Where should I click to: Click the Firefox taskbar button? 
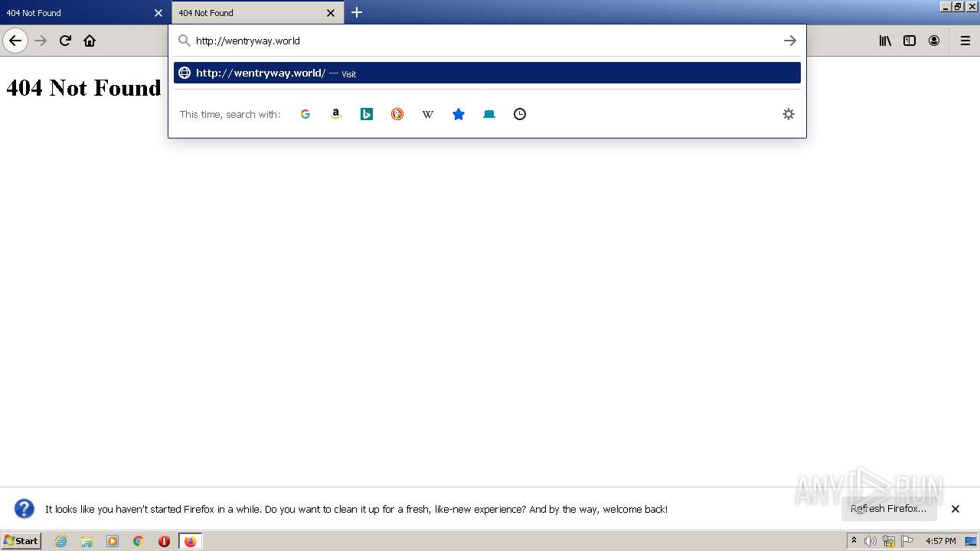190,541
